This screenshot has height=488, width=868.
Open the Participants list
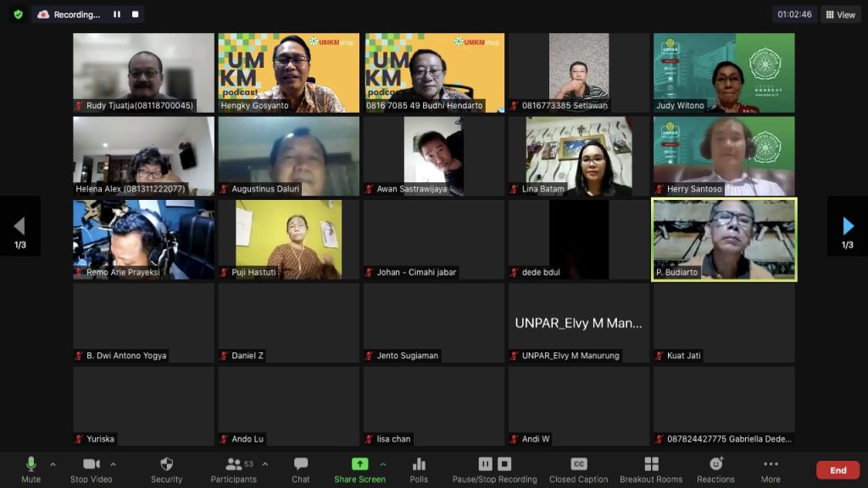pyautogui.click(x=234, y=464)
